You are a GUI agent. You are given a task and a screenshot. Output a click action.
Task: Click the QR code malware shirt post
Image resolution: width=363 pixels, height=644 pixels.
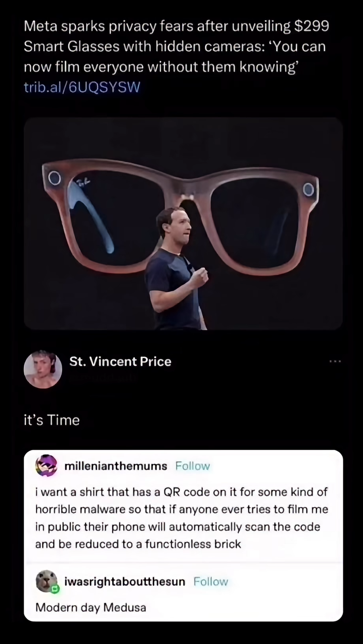(181, 517)
